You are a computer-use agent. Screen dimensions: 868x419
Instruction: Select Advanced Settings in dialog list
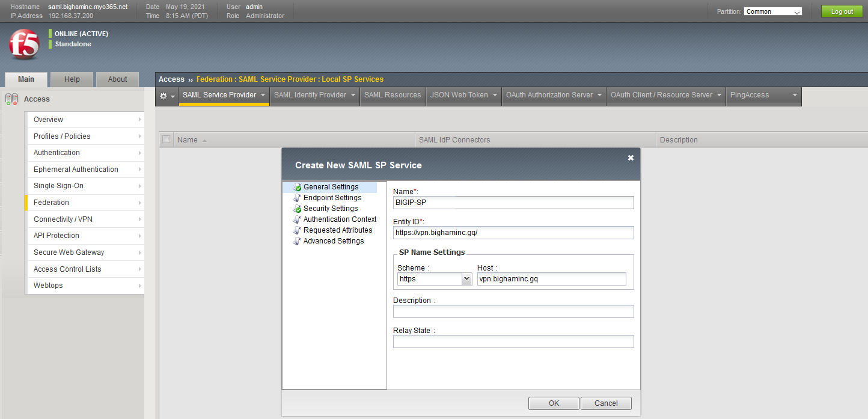coord(334,241)
